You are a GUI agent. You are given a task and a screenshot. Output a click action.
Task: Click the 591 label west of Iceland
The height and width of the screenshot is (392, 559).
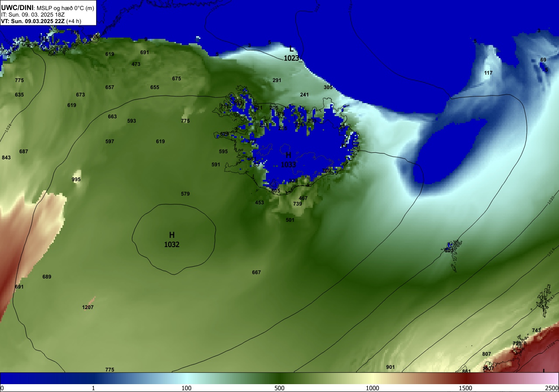coord(216,165)
